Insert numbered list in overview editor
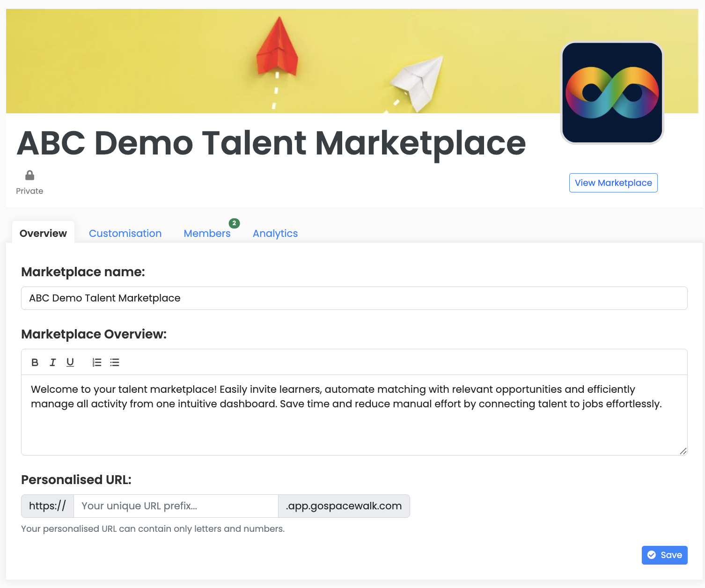705x588 pixels. 97,362
